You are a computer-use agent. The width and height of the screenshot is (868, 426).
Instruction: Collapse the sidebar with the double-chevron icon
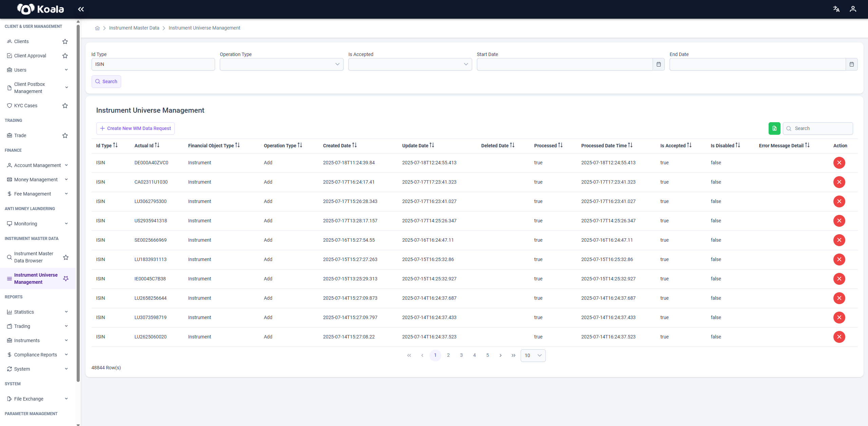pyautogui.click(x=81, y=9)
